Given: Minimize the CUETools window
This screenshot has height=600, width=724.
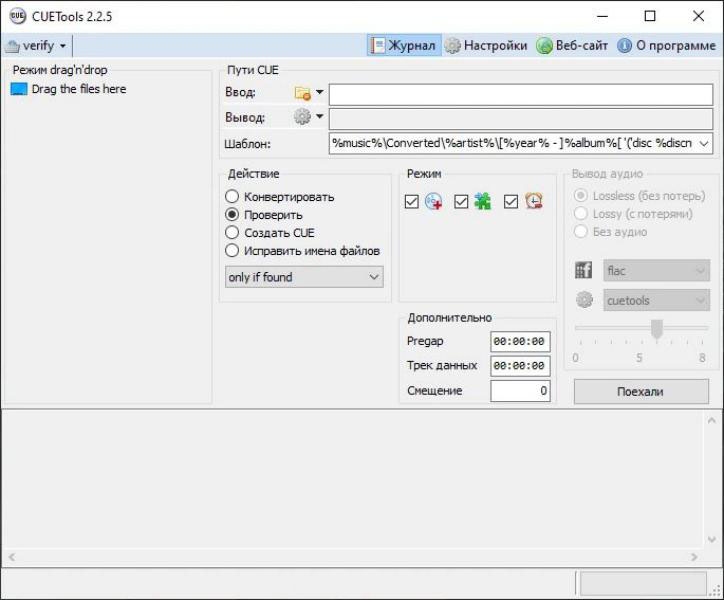Looking at the screenshot, I should (602, 16).
